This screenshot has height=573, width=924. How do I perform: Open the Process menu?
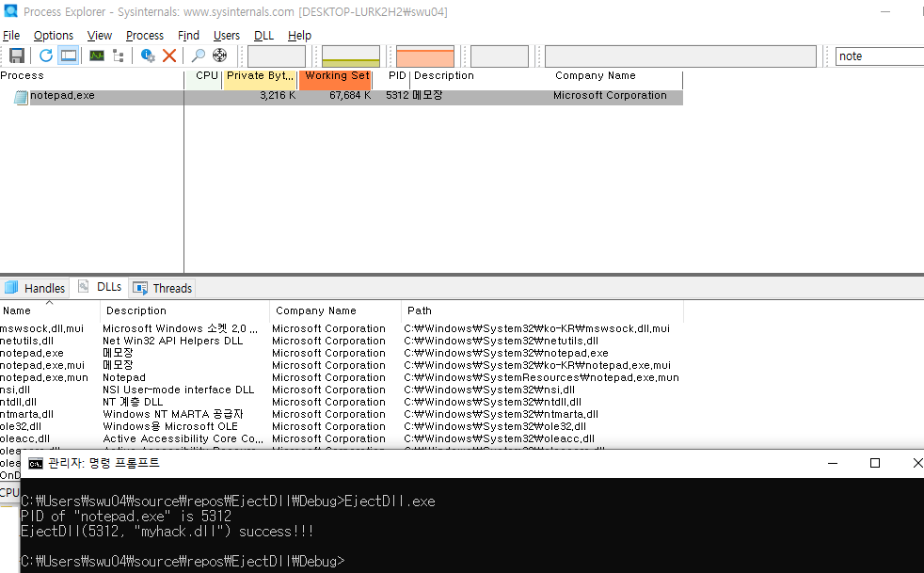pyautogui.click(x=144, y=36)
